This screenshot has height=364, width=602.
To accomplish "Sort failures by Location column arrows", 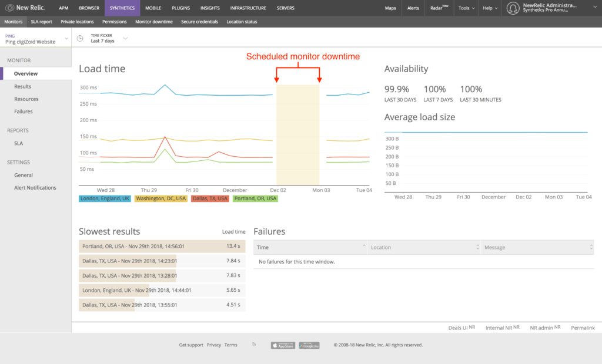I will (477, 247).
